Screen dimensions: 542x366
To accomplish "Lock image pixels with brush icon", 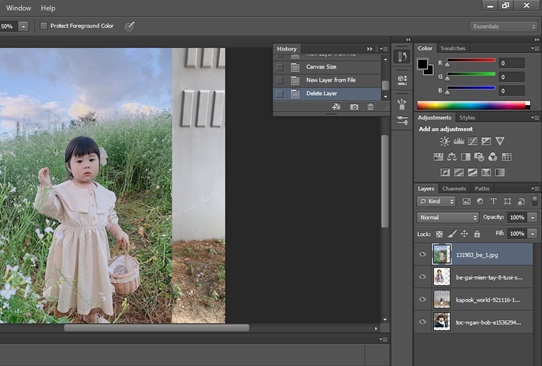I will [452, 234].
